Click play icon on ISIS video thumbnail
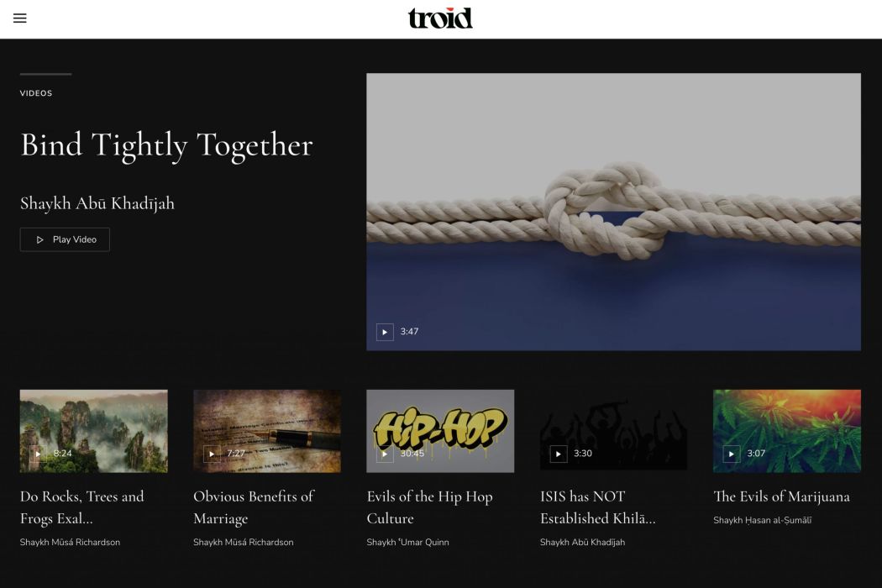The width and height of the screenshot is (882, 588). click(x=558, y=454)
